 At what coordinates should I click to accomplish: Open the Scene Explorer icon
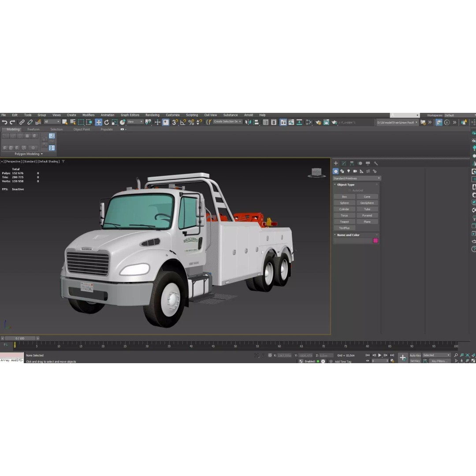coord(266,123)
